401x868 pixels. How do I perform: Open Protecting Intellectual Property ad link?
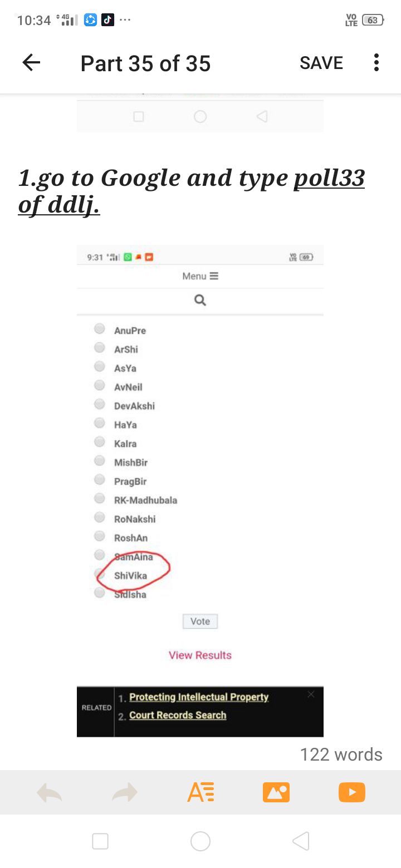point(199,697)
